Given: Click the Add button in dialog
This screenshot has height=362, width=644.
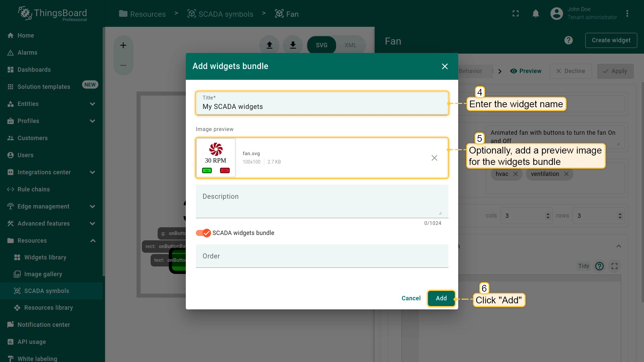Looking at the screenshot, I should point(441,298).
